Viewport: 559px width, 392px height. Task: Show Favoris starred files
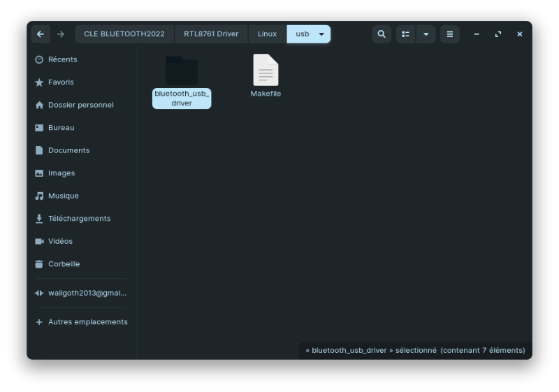pos(61,82)
